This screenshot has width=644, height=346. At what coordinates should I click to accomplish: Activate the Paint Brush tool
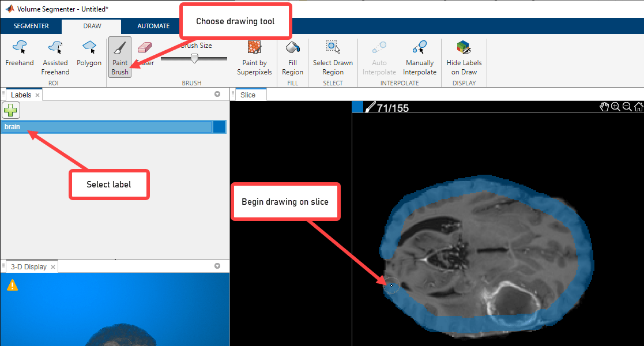(x=120, y=57)
